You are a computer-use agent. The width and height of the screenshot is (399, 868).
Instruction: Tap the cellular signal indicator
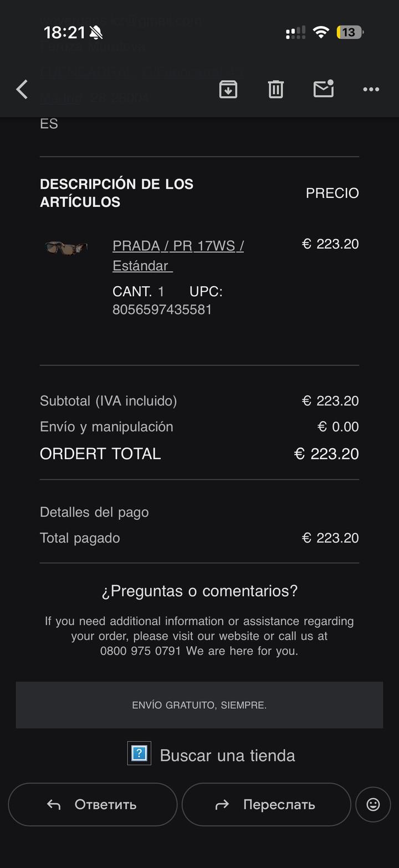click(x=295, y=33)
